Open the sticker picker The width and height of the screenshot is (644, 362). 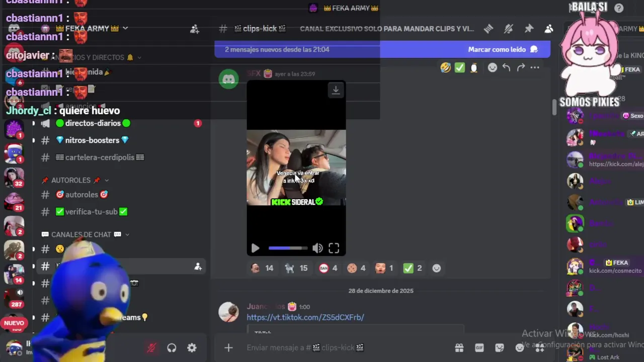500,347
